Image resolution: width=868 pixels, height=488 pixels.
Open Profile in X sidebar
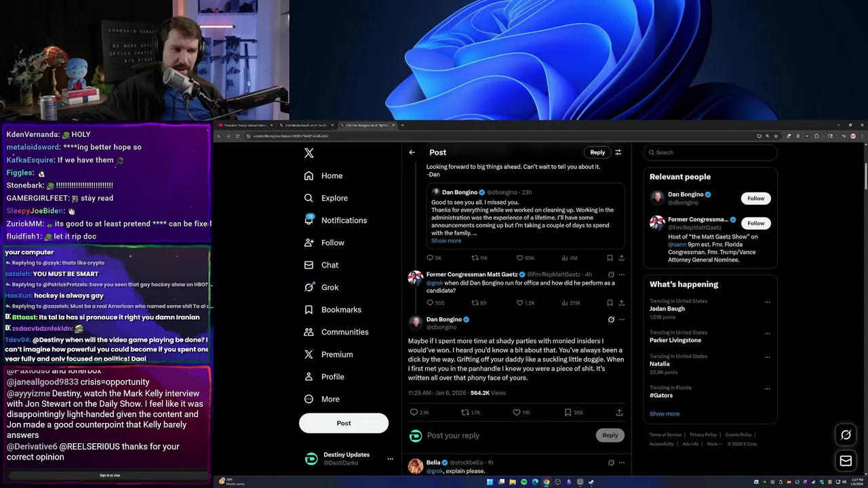(323, 377)
